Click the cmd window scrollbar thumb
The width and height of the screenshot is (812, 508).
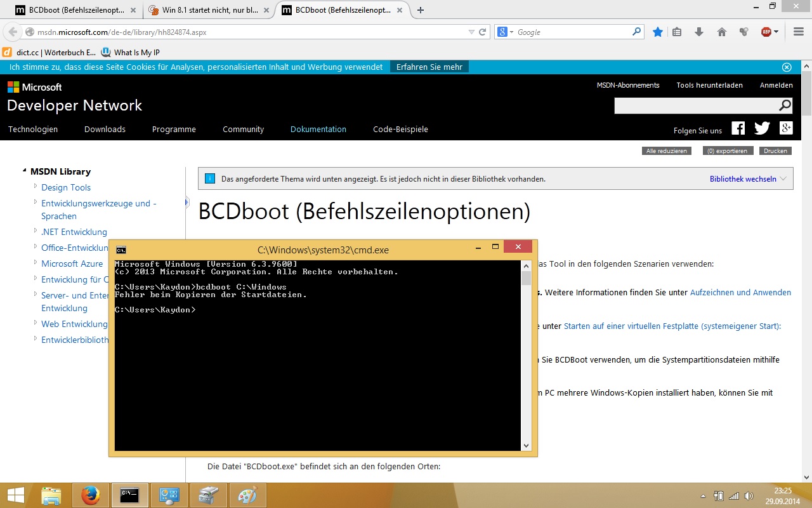(x=526, y=278)
